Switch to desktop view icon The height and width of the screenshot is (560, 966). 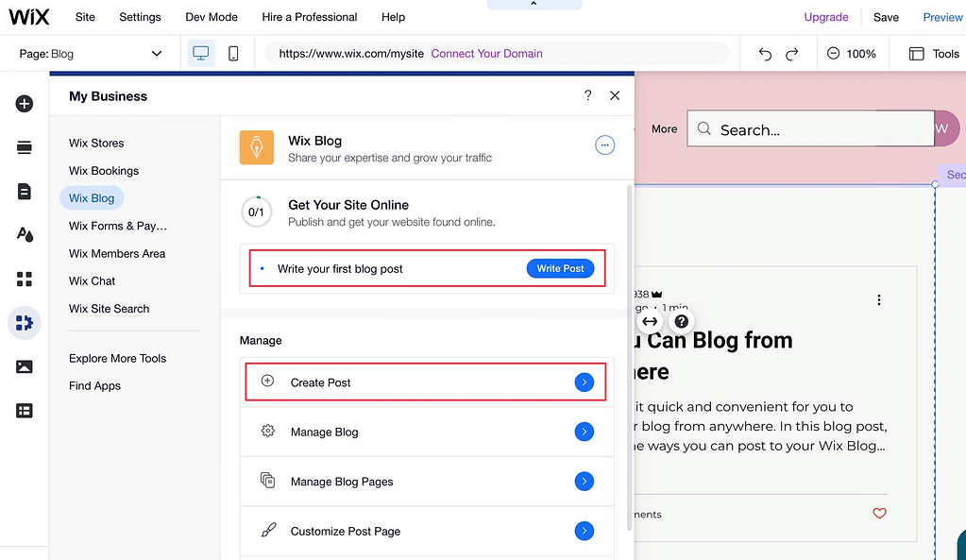[x=201, y=54]
